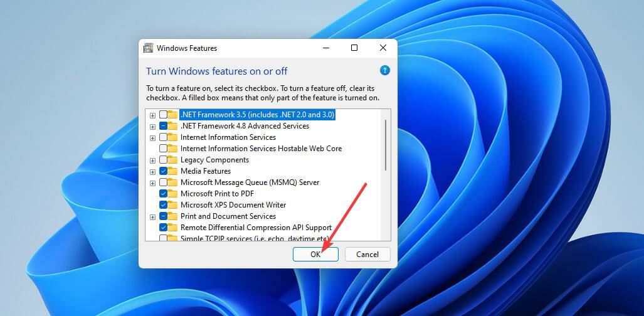
Task: Select '.NET Framework 4.8 Advanced Services' text
Action: click(x=245, y=126)
